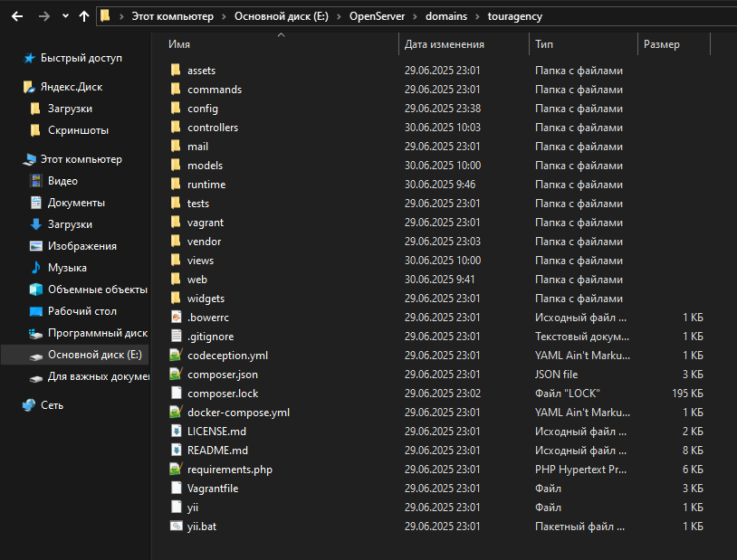Image resolution: width=737 pixels, height=560 pixels.
Task: Click the address bar folder icon
Action: 105,16
